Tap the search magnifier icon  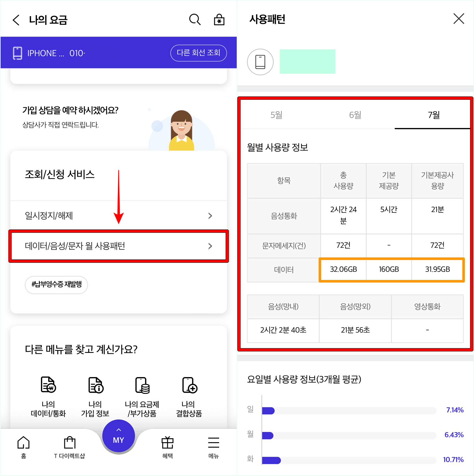[194, 19]
